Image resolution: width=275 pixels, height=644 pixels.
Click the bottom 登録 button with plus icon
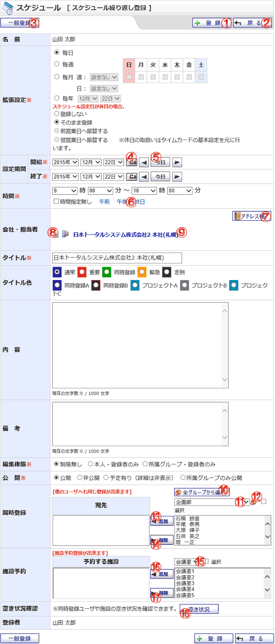[214, 638]
